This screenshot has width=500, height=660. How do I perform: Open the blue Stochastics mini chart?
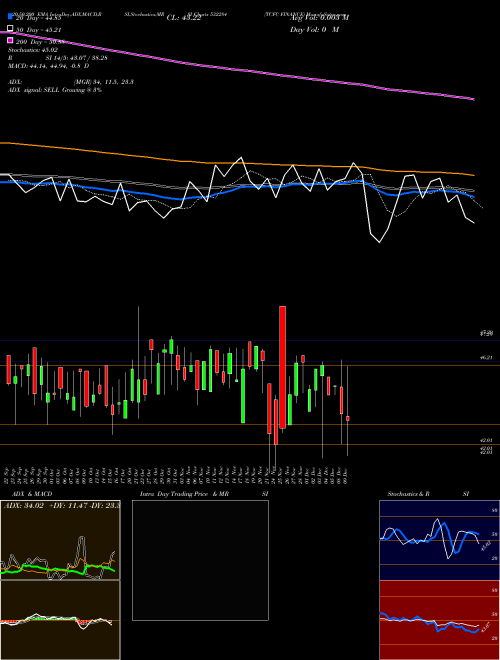[439, 540]
